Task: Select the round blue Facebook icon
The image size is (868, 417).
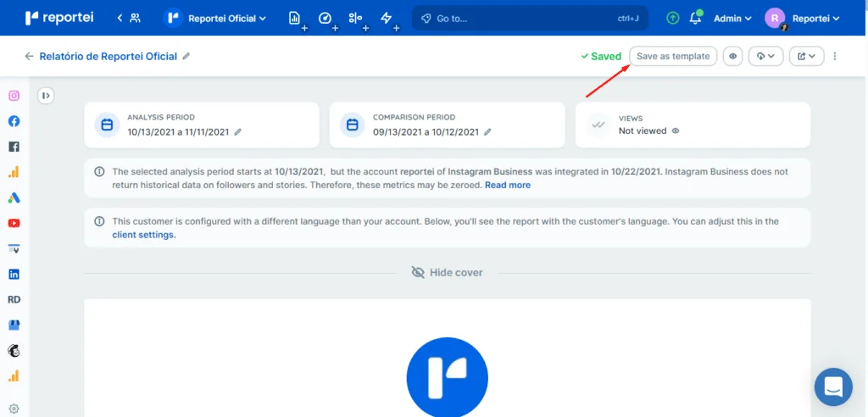Action: coord(14,121)
